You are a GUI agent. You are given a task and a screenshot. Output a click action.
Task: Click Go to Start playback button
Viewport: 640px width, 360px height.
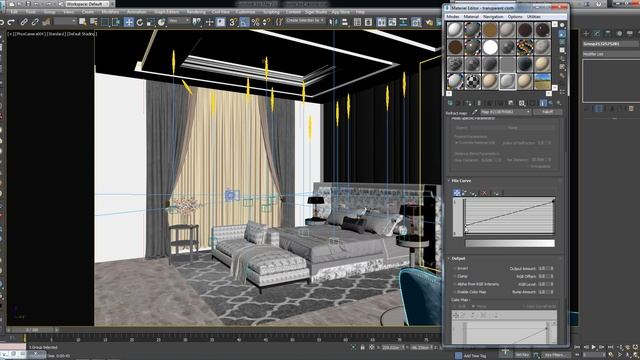[x=577, y=347]
